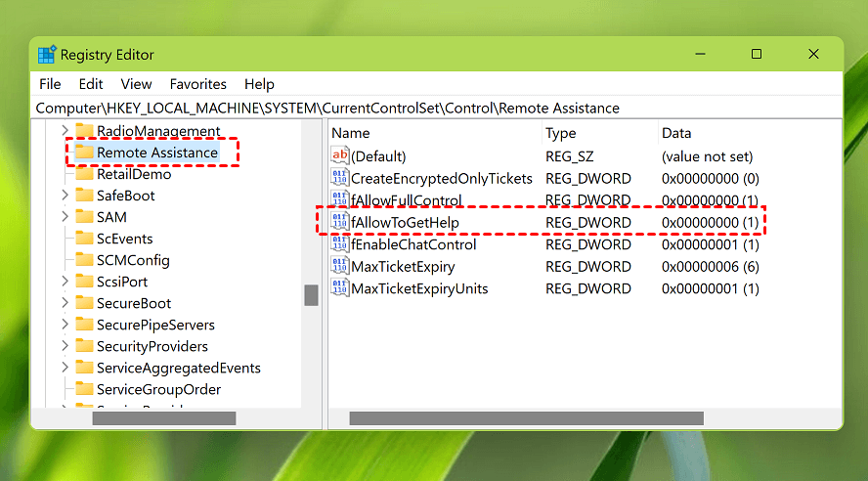Expand the SafeBoot key chevron

pyautogui.click(x=65, y=196)
